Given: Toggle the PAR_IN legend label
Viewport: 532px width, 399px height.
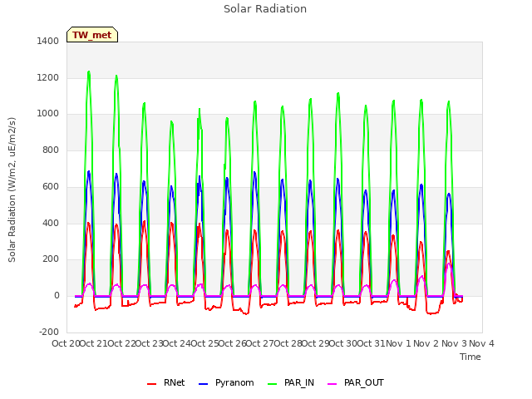Looking at the screenshot, I should (299, 382).
